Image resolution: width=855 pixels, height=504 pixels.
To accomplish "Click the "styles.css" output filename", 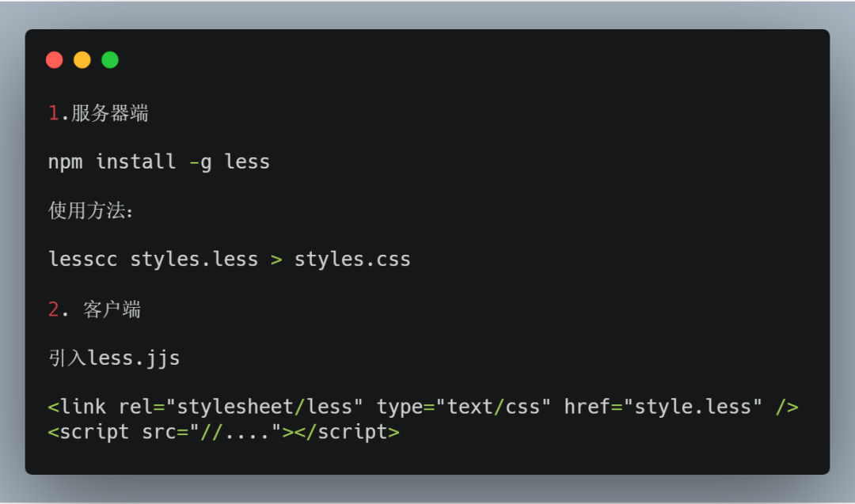I will click(x=352, y=260).
